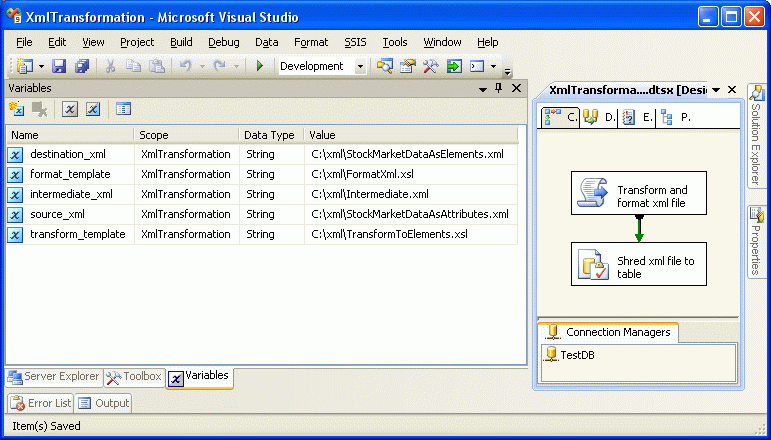Switch to the Toolbox tab
This screenshot has height=440, width=771.
[x=134, y=377]
